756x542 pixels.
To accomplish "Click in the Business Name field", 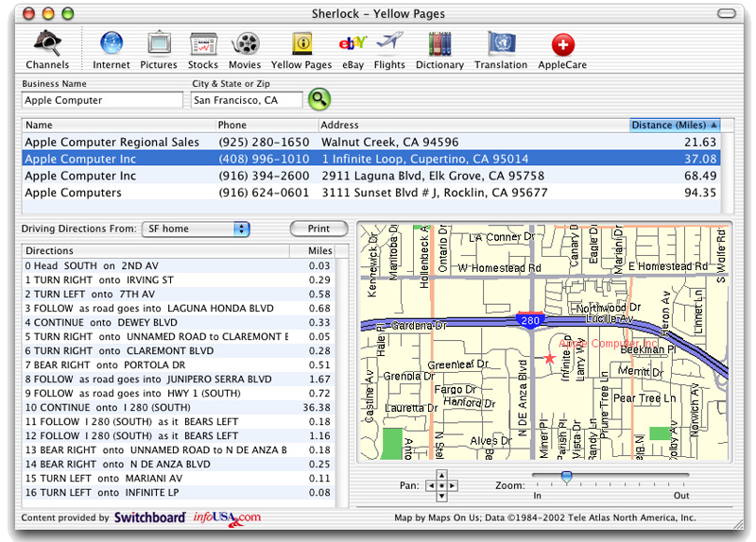I will click(103, 100).
